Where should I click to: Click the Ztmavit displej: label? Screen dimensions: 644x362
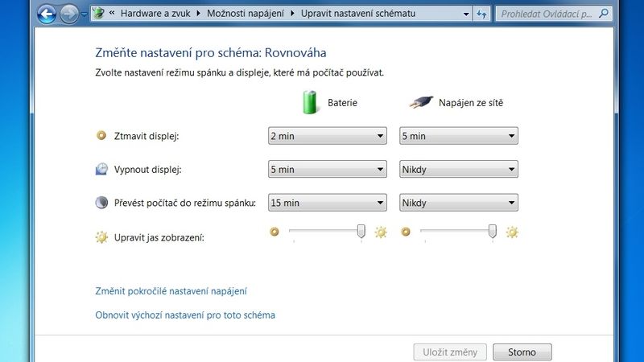coord(147,136)
